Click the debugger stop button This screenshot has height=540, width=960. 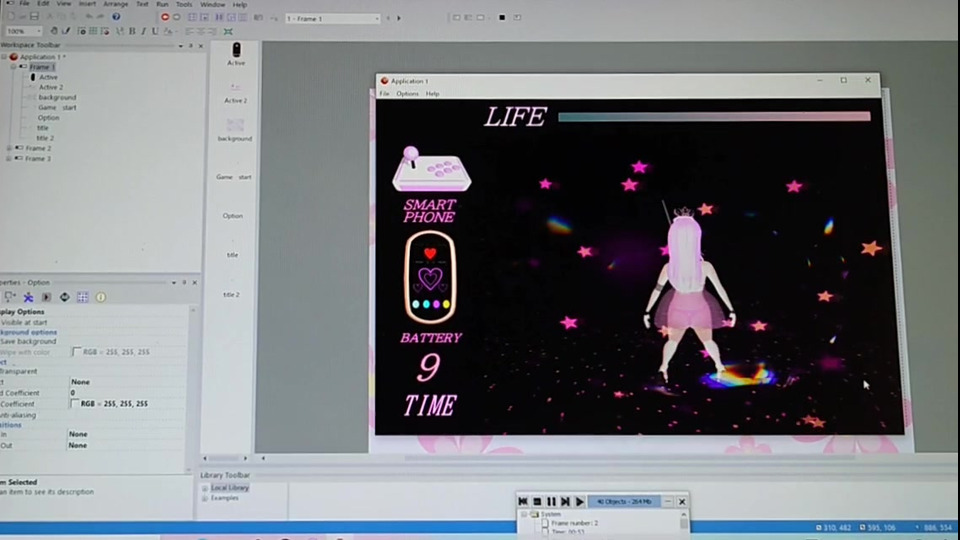coord(537,501)
